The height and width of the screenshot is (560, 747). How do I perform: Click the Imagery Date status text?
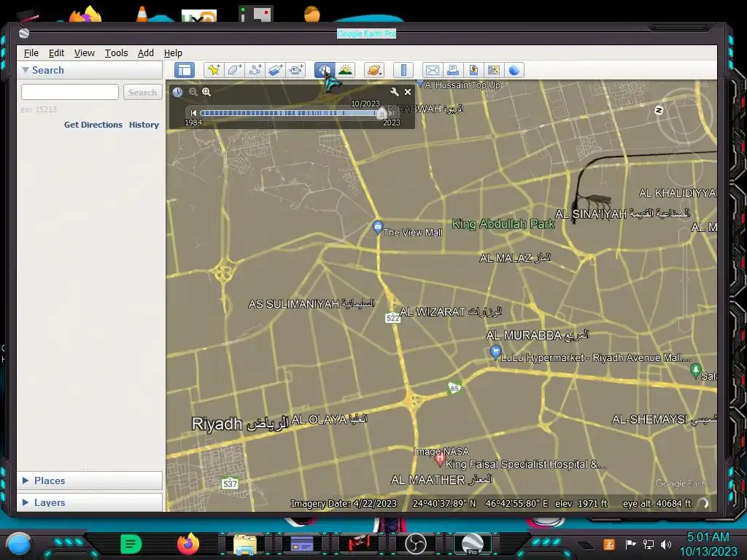point(344,503)
